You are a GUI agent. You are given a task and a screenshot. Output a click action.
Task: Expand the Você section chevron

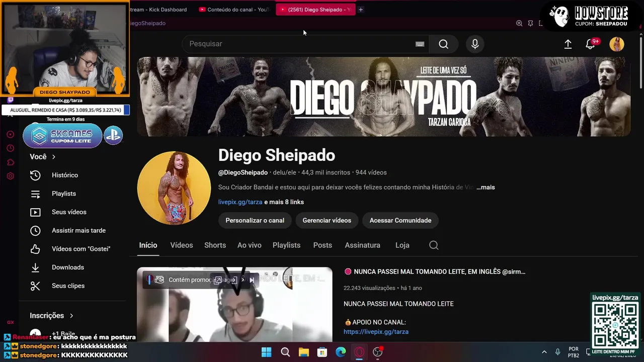coord(54,157)
